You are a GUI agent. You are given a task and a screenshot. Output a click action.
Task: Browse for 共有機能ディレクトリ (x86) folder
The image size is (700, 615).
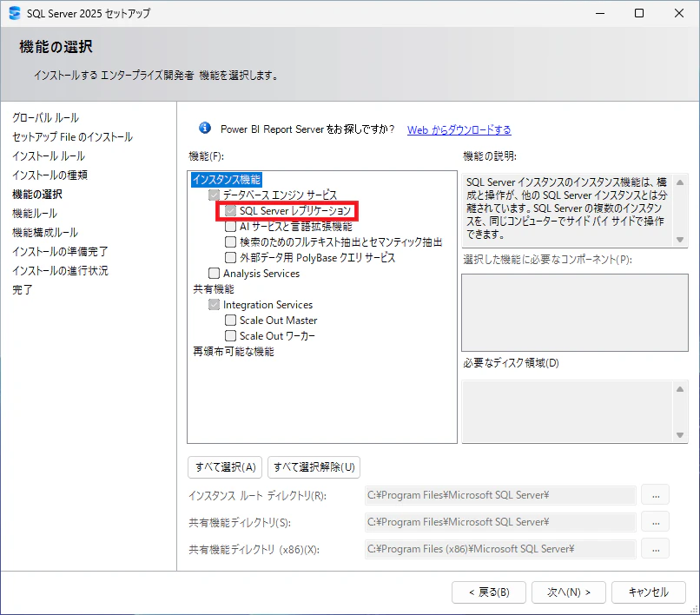point(656,549)
